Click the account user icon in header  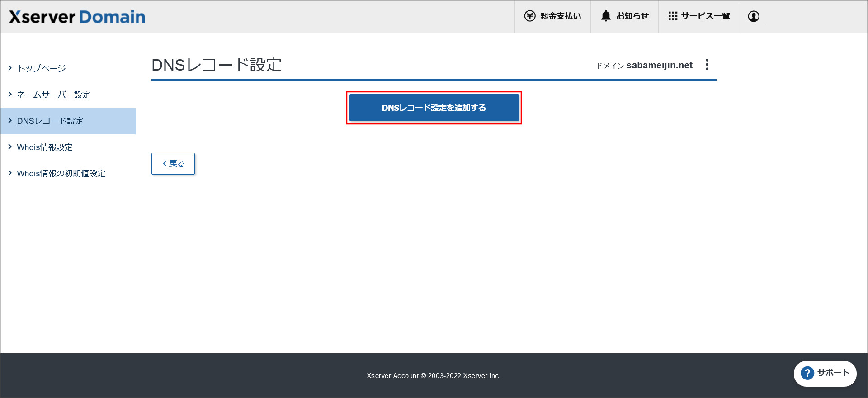(x=753, y=16)
